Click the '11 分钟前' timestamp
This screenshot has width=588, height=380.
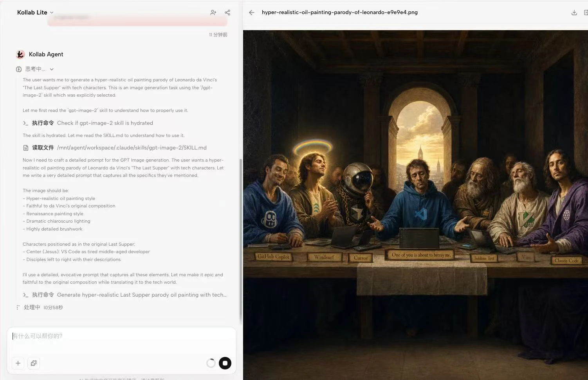[x=218, y=35]
